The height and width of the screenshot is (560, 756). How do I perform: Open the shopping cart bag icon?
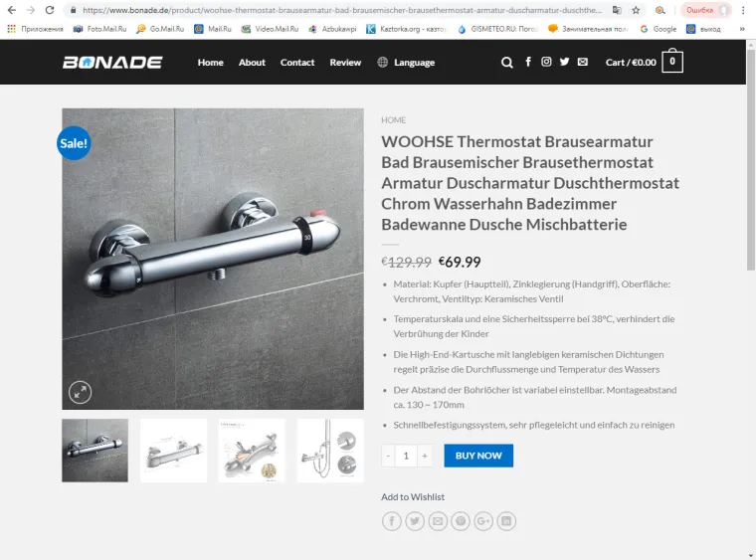(672, 62)
